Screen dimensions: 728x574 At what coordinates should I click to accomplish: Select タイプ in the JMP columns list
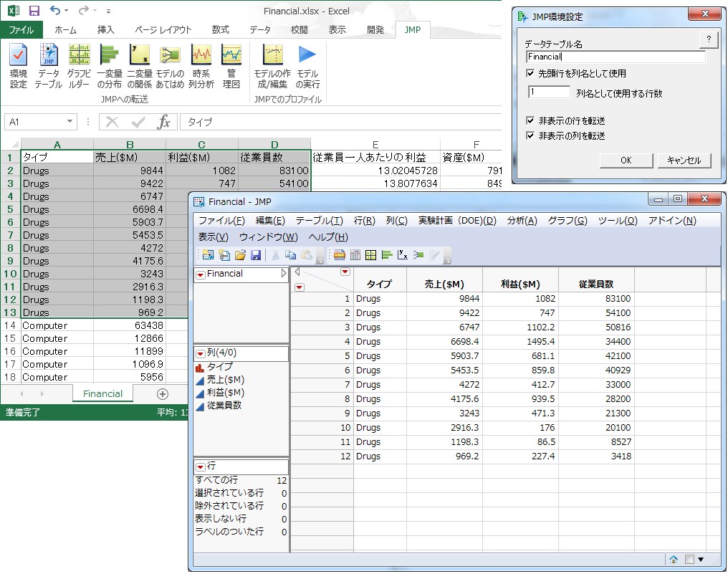tap(219, 367)
